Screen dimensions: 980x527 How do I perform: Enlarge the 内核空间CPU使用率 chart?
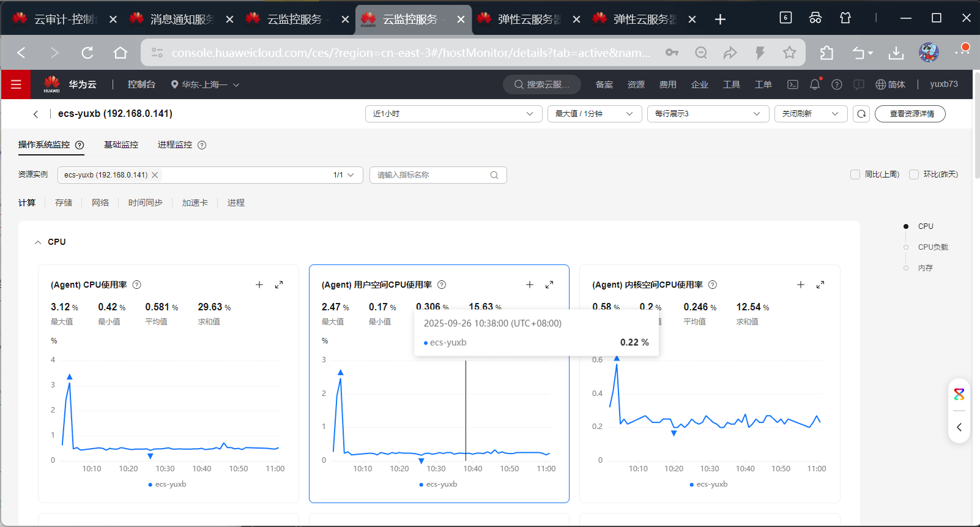point(820,285)
